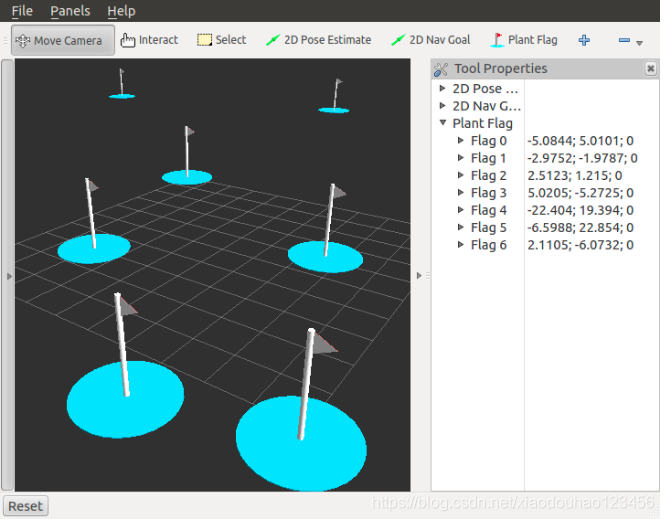Choose the Select tool
The width and height of the screenshot is (664, 521).
(222, 40)
